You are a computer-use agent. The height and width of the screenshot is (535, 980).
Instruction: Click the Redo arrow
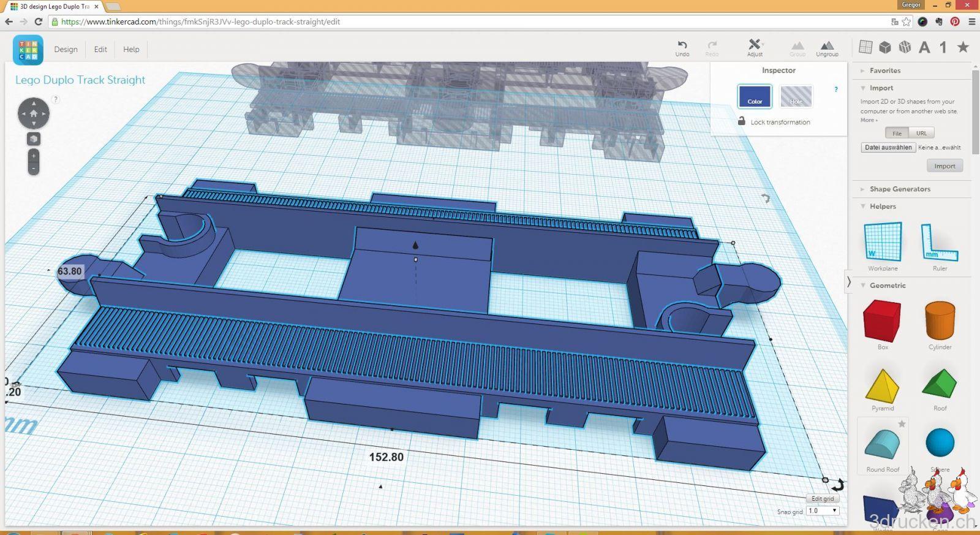coord(712,48)
